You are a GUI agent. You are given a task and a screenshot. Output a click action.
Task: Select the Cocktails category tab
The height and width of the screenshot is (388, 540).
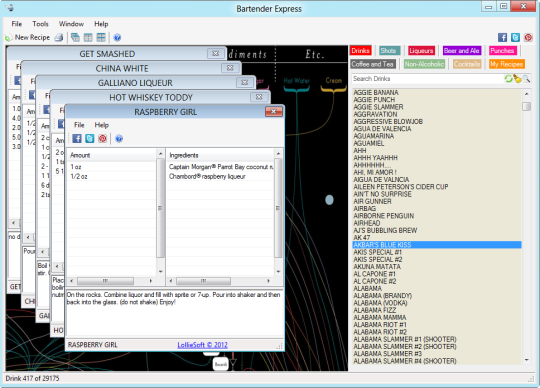[467, 64]
